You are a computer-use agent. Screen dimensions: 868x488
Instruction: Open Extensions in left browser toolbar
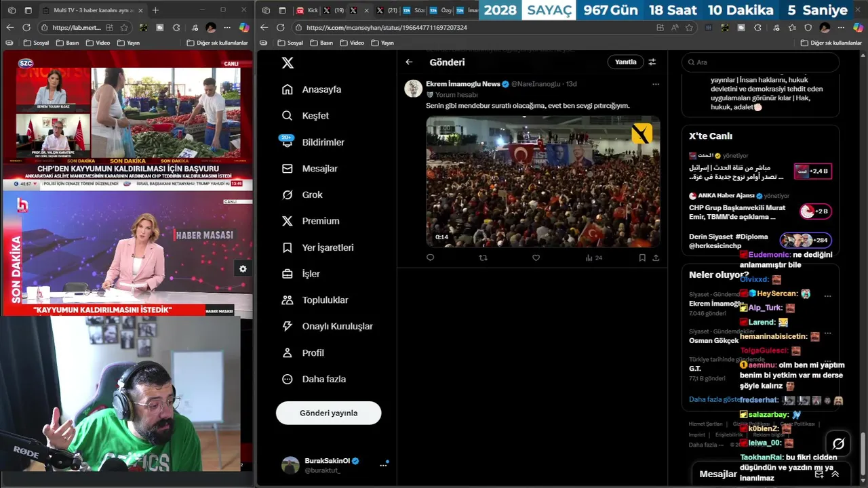coord(176,28)
